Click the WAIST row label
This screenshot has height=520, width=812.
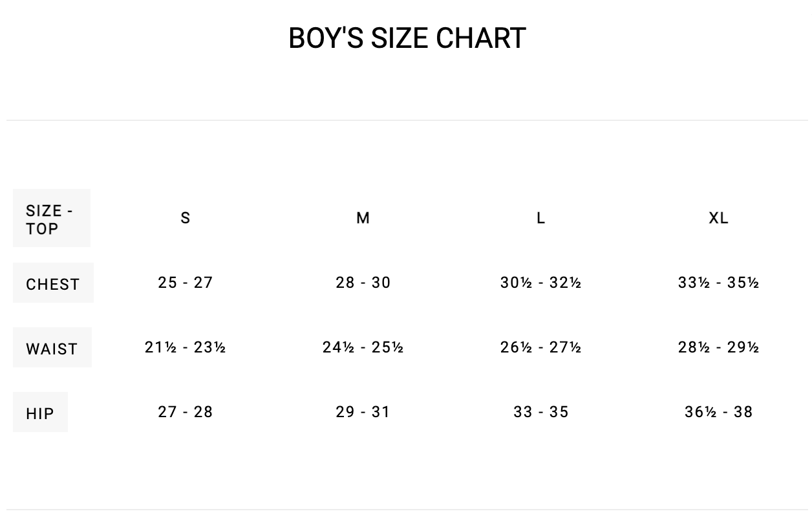point(52,349)
